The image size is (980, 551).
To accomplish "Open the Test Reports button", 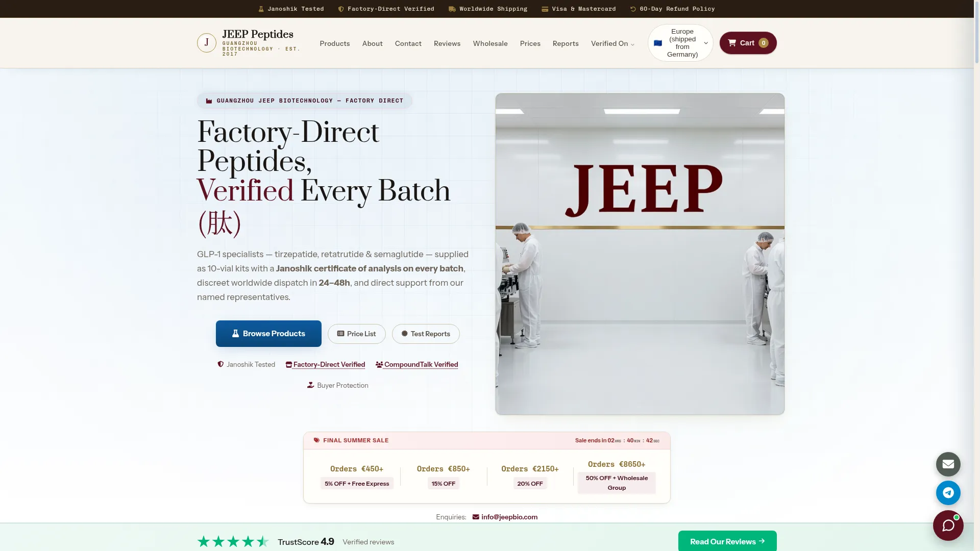I will pyautogui.click(x=426, y=334).
